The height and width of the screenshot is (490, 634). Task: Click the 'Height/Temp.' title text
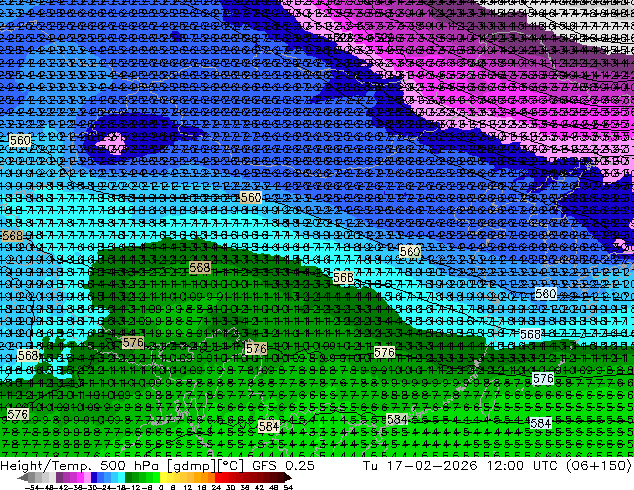[x=46, y=466]
